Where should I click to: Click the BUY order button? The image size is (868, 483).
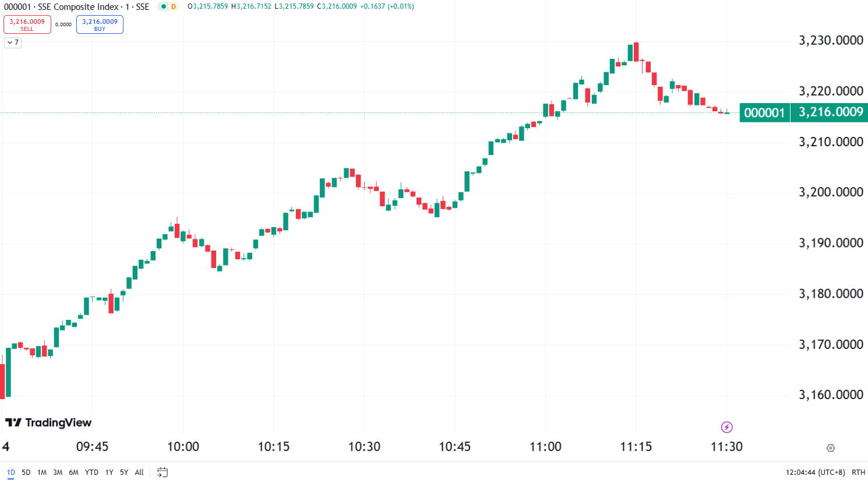coord(99,24)
